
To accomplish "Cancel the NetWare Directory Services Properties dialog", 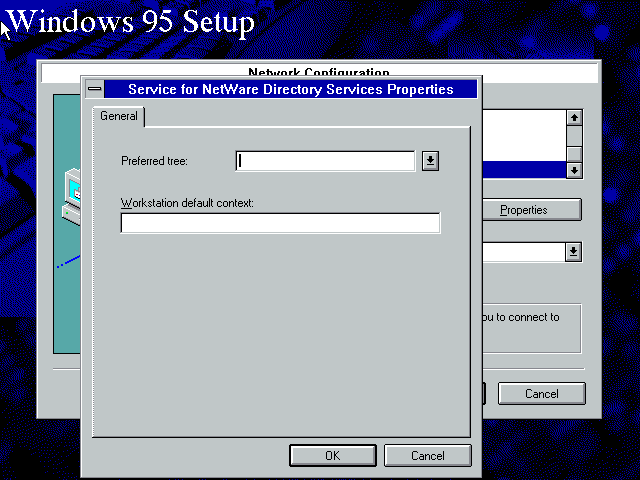I will click(427, 455).
